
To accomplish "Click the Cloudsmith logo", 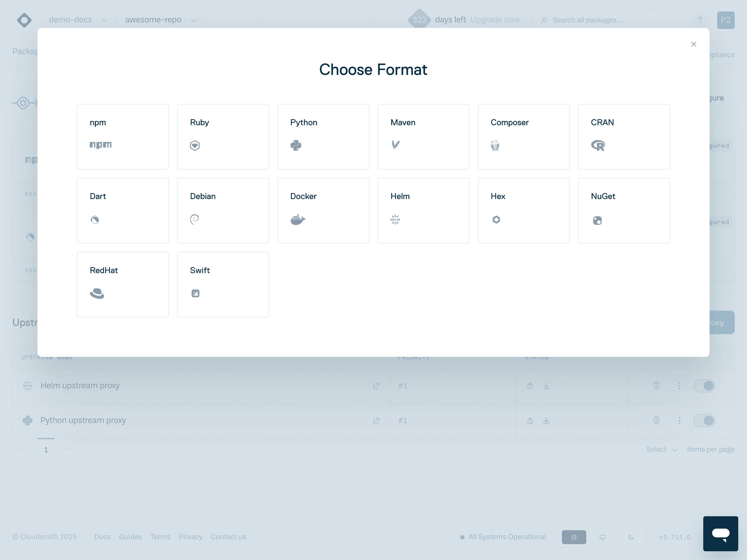I will (24, 20).
